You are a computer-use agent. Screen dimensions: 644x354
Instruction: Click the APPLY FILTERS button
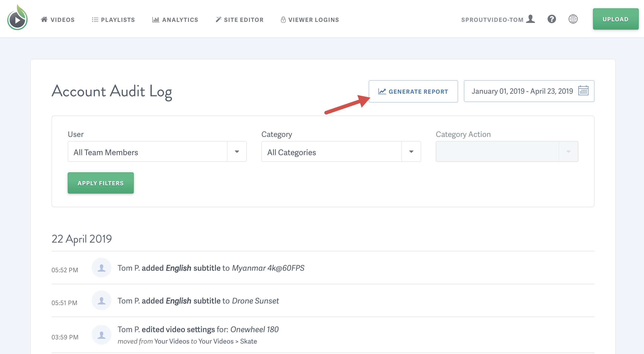click(101, 183)
